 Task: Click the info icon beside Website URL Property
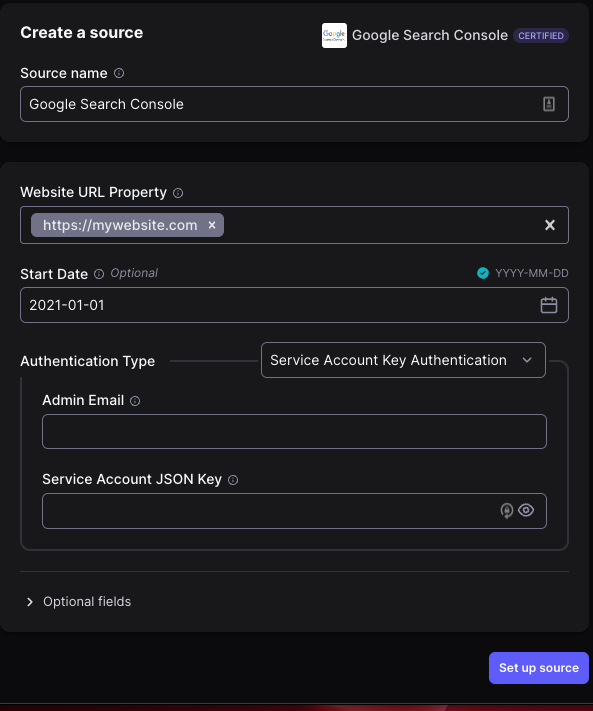(178, 193)
